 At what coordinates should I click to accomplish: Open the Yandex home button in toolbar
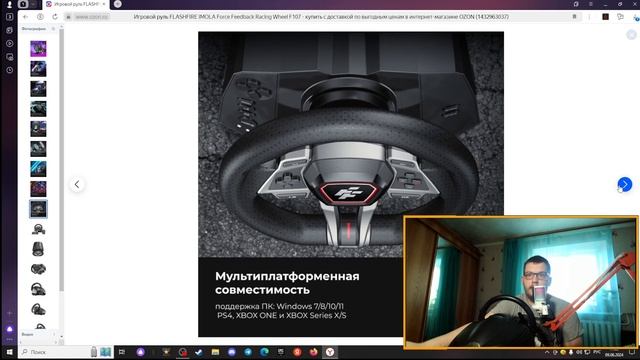click(40, 17)
